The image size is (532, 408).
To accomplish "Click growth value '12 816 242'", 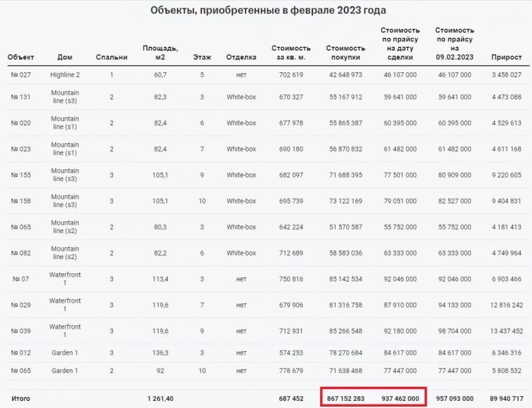I will (507, 305).
